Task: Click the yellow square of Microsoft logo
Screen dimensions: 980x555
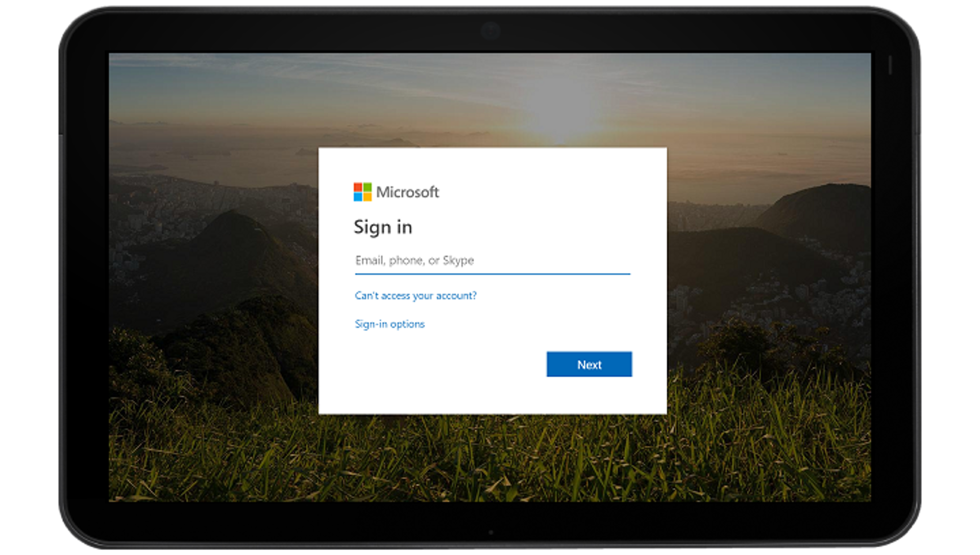Action: coord(367,196)
